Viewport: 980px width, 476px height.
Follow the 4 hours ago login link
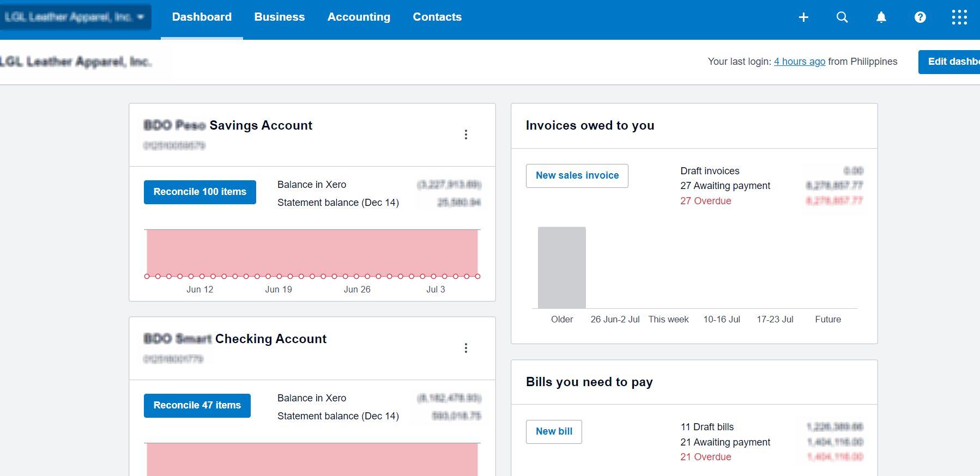800,62
